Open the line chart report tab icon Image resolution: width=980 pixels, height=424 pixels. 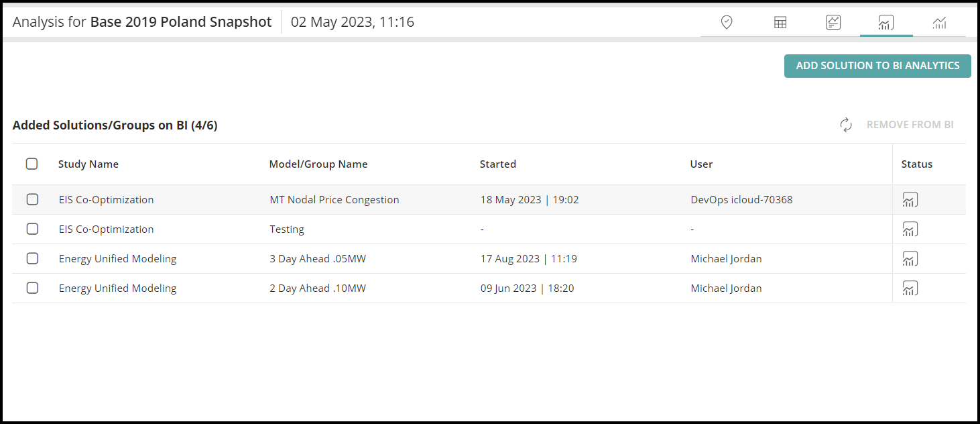833,23
